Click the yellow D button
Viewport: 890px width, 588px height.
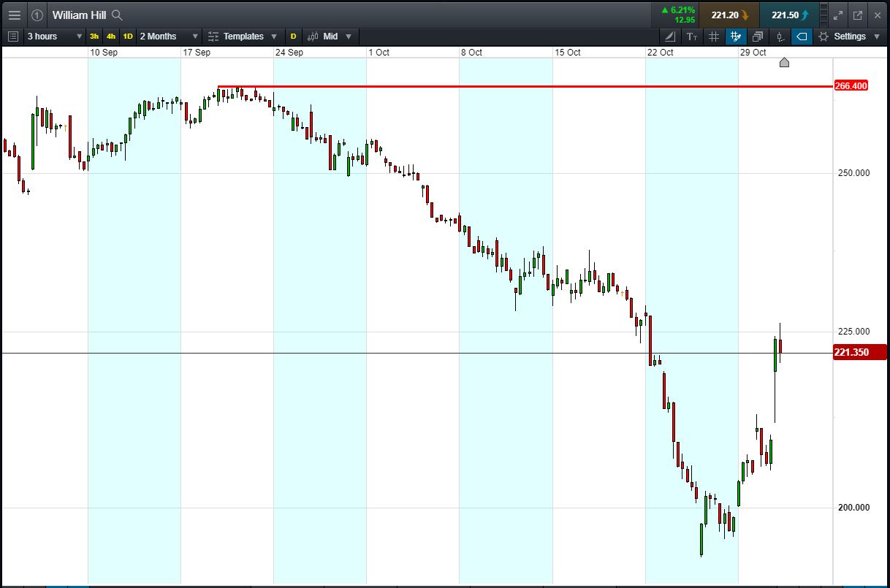293,36
